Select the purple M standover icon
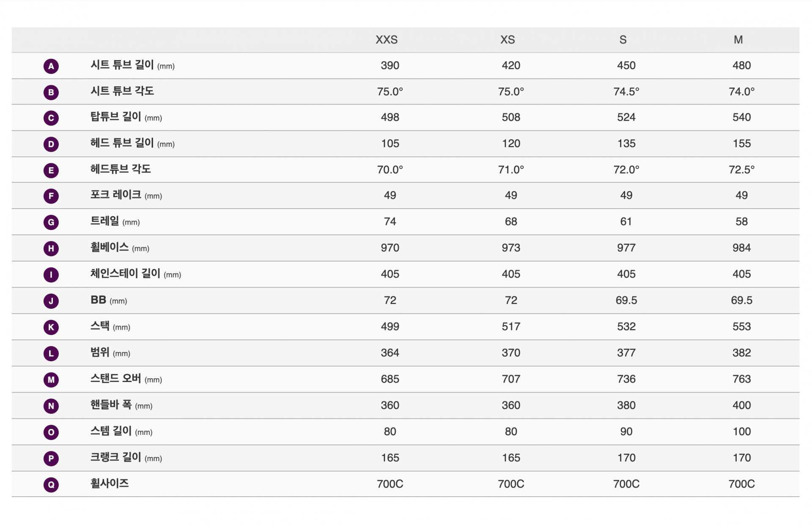The image size is (812, 525). click(x=51, y=379)
